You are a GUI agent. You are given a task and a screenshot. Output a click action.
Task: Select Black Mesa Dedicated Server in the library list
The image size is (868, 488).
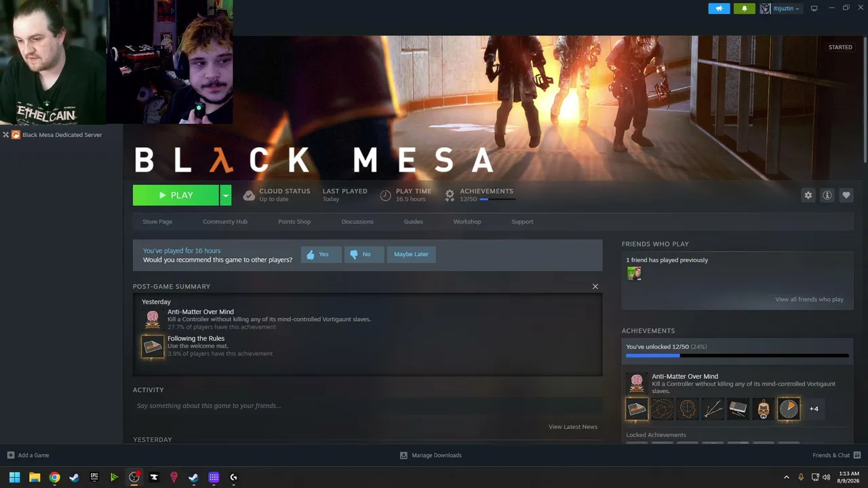[x=62, y=135]
